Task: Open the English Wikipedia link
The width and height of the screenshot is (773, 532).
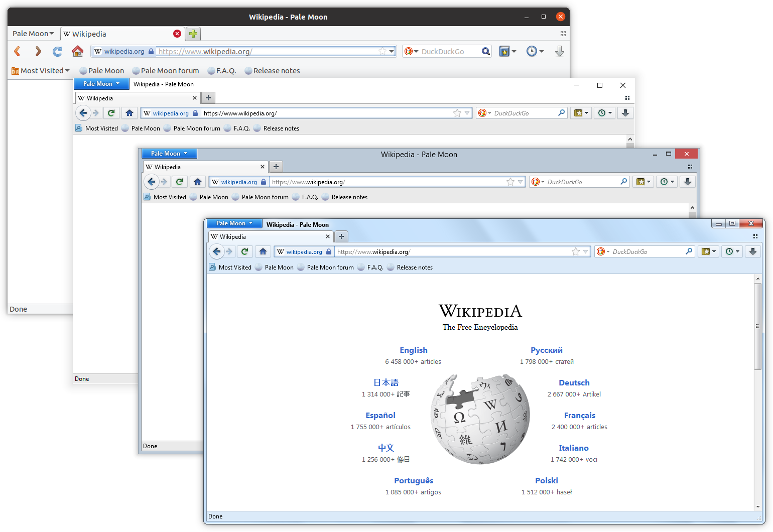Action: [x=413, y=350]
